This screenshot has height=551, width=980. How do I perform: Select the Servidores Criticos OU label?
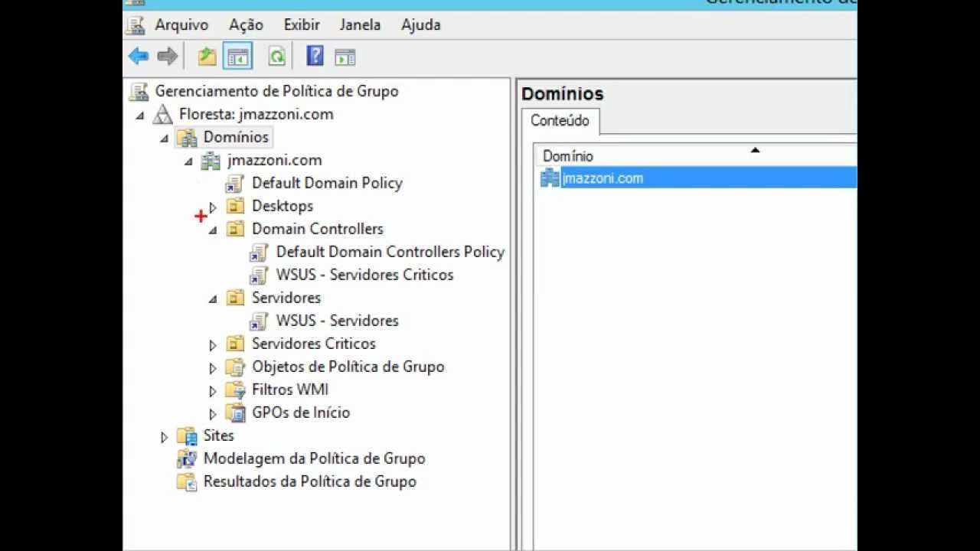pos(313,344)
